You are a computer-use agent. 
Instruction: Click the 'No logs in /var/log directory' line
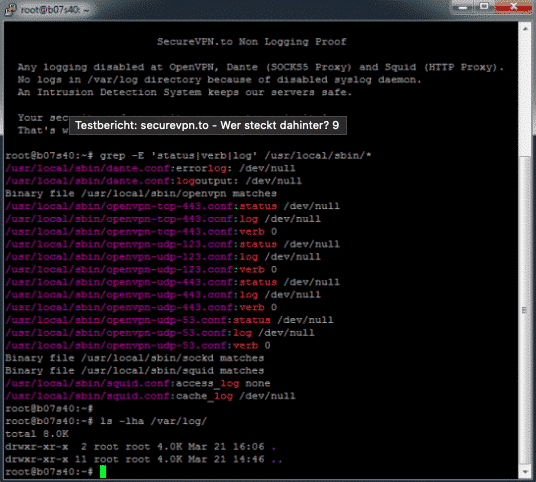(x=219, y=80)
